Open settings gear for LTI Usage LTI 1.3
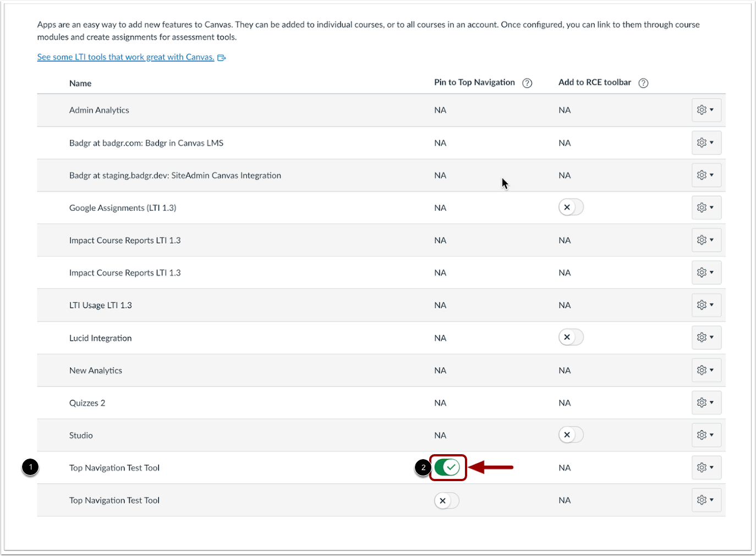The width and height of the screenshot is (756, 556). [x=706, y=305]
